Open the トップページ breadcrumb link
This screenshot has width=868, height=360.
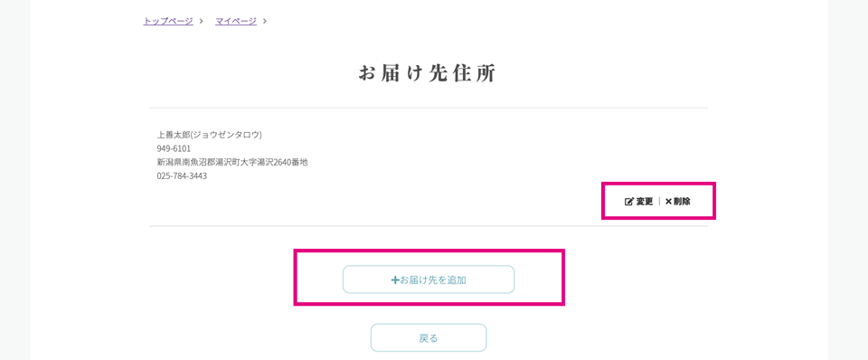(168, 21)
